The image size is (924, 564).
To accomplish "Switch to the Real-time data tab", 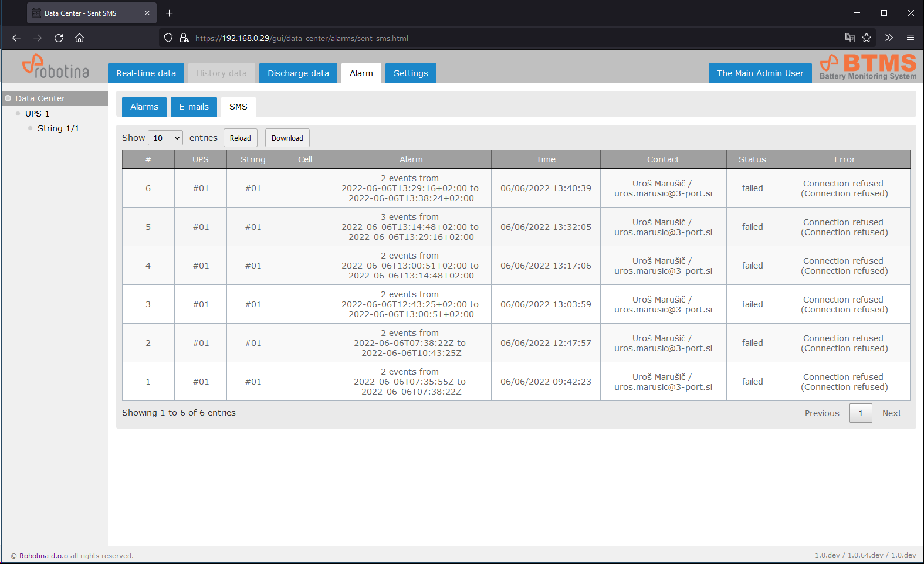I will coord(146,73).
